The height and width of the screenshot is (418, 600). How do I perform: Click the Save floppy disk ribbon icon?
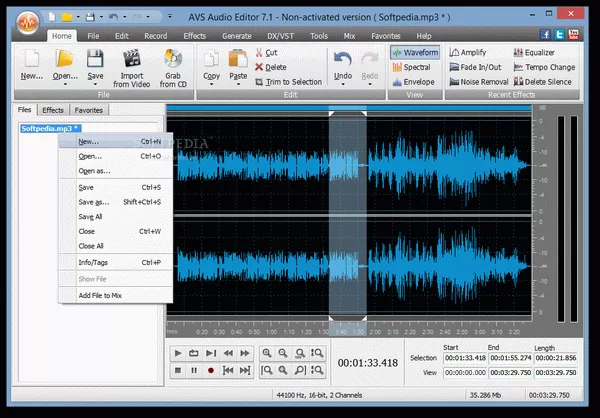coord(95,59)
